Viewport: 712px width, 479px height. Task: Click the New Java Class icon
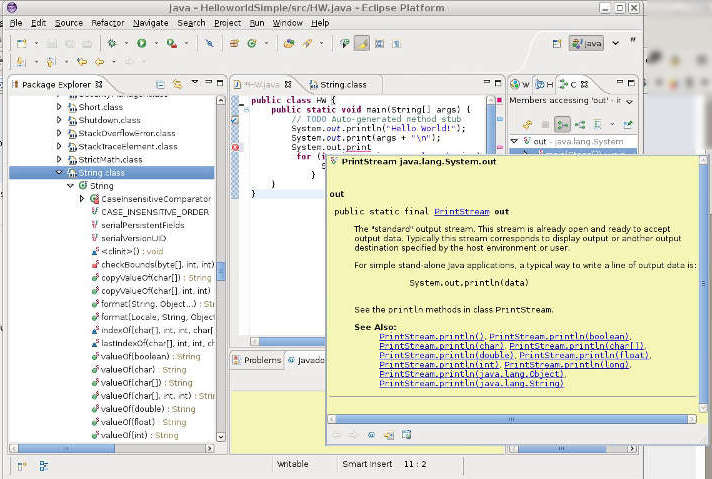pyautogui.click(x=252, y=44)
